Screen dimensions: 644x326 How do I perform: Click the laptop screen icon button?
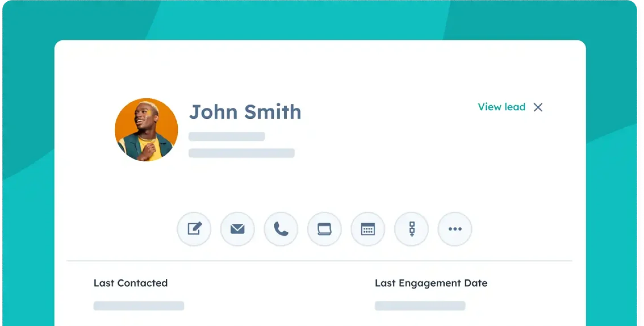click(324, 229)
